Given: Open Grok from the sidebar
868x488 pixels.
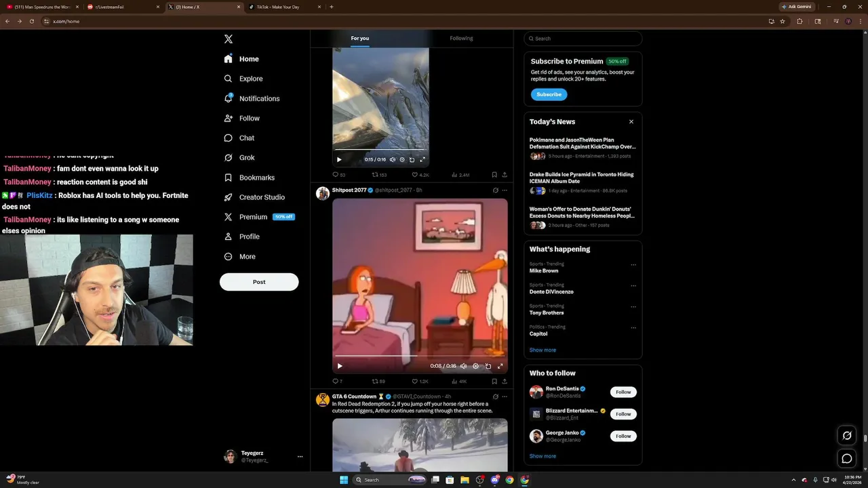Looking at the screenshot, I should tap(239, 157).
